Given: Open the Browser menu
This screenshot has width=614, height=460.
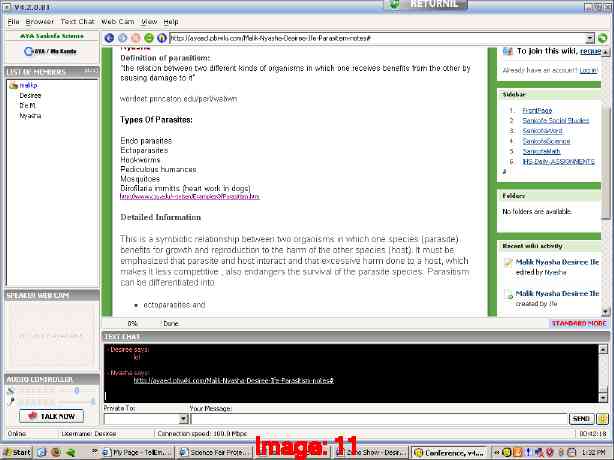Looking at the screenshot, I should 40,22.
